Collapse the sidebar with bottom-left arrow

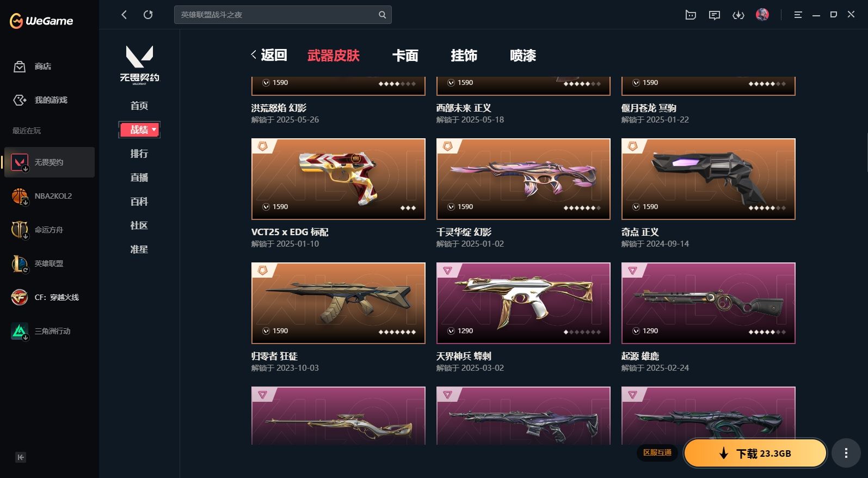(21, 457)
